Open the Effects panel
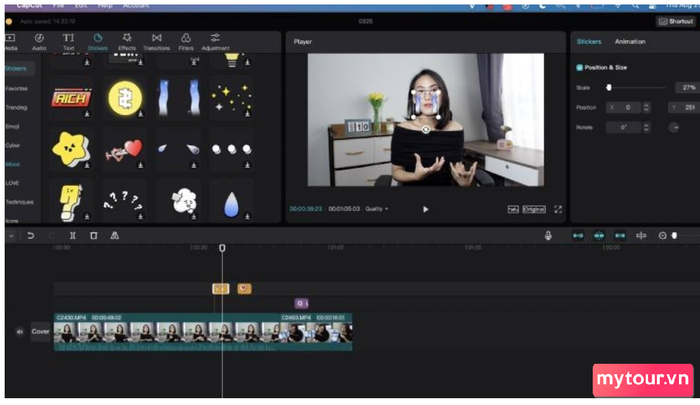 click(x=127, y=42)
